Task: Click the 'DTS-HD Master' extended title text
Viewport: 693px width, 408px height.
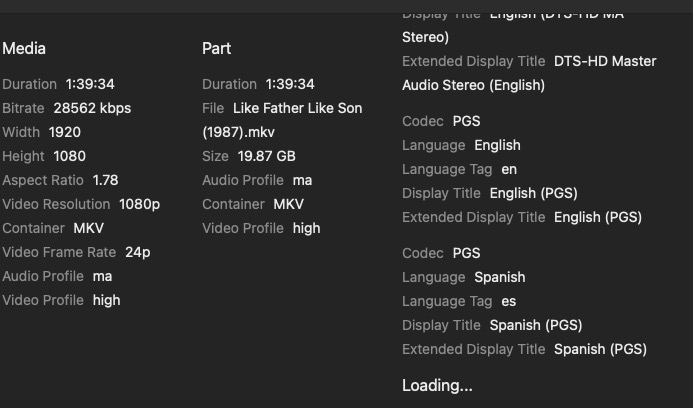Action: [x=605, y=61]
